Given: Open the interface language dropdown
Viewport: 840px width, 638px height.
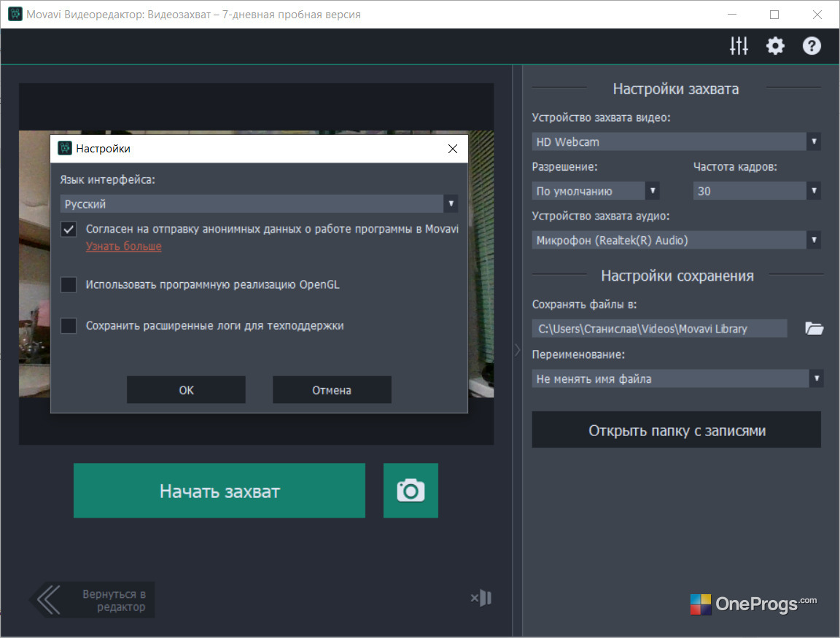Looking at the screenshot, I should (x=260, y=203).
